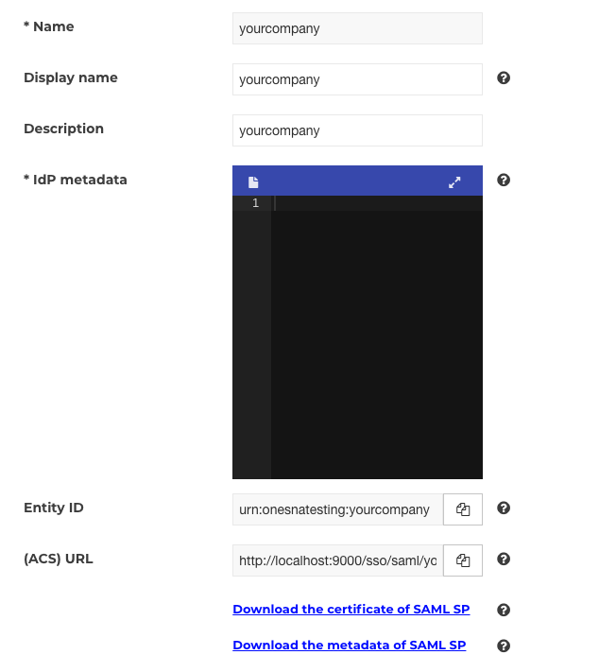The width and height of the screenshot is (616, 672).
Task: Copy the ACS URL value
Action: coord(463,560)
